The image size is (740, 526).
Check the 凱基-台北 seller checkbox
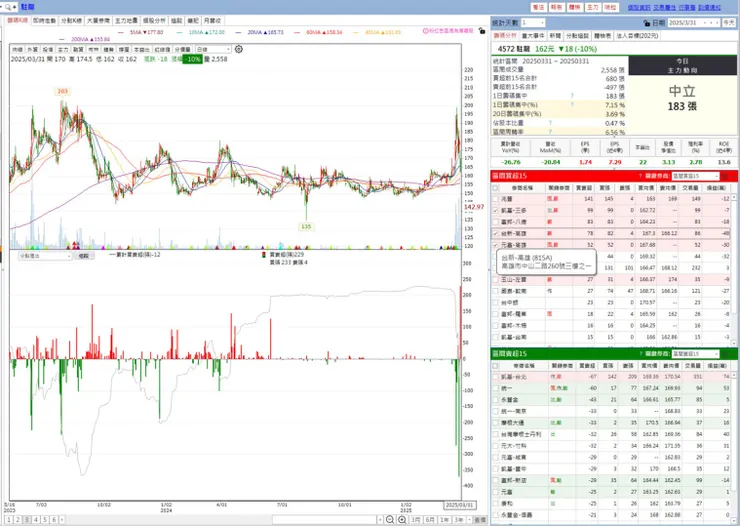[495, 377]
